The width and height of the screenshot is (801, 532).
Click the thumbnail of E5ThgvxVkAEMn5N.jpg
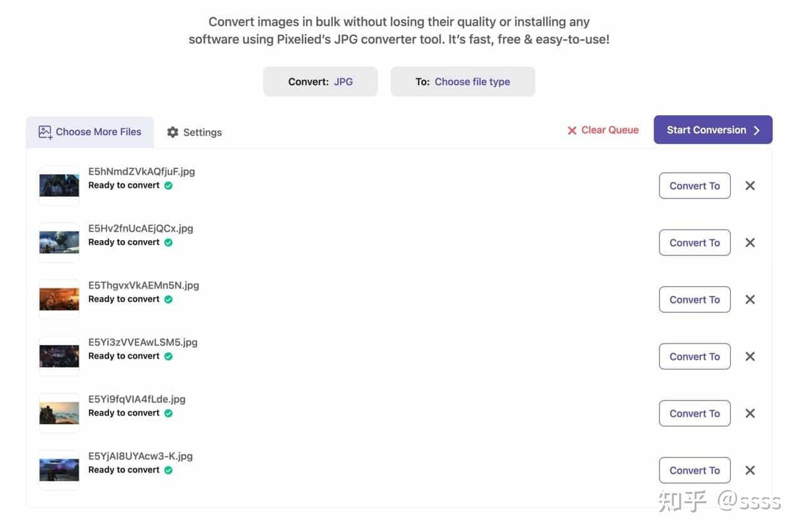tap(59, 299)
